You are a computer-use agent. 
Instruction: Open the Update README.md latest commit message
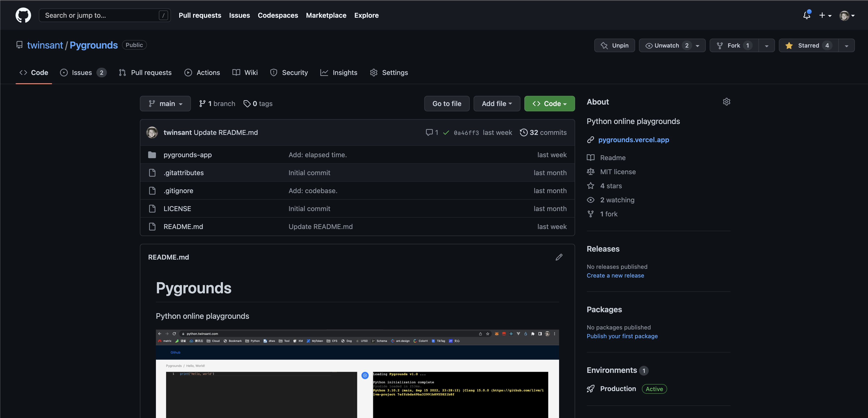[x=226, y=133]
